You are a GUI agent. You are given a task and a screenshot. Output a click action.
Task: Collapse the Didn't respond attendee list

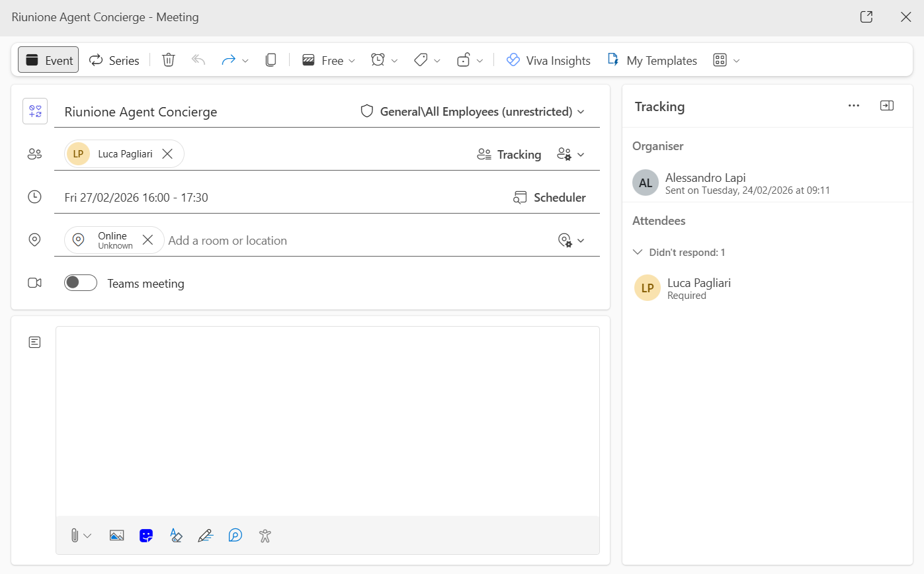(638, 252)
